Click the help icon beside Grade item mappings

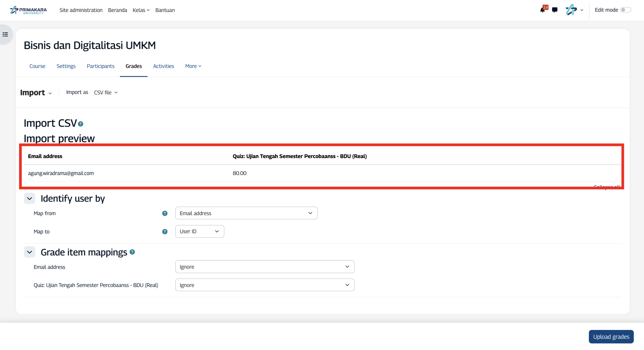tap(132, 252)
